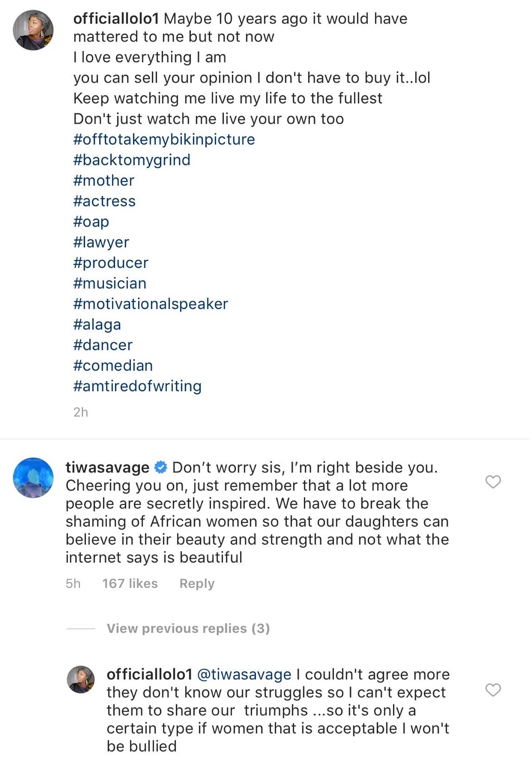Open officiallolo1's profile picture at top
The width and height of the screenshot is (532, 762).
[33, 30]
